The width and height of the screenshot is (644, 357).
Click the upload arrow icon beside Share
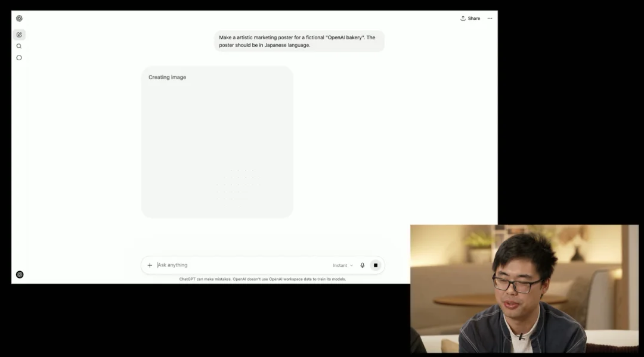click(x=463, y=18)
